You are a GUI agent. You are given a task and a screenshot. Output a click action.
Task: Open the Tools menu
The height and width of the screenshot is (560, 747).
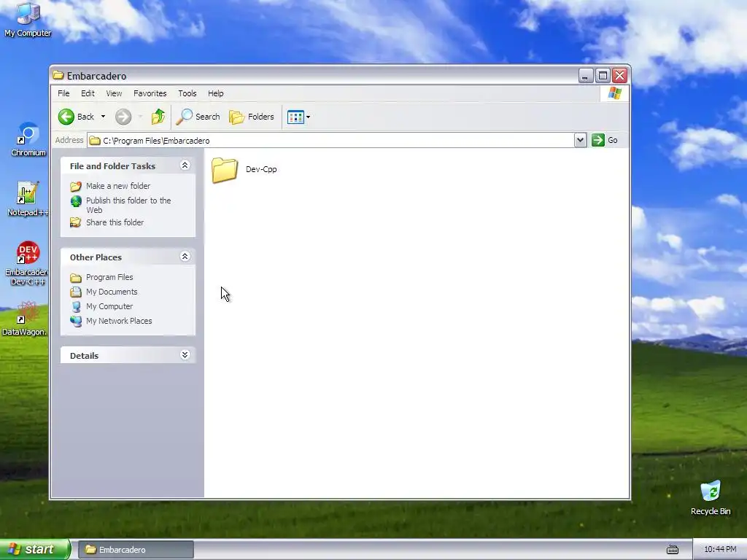[x=187, y=93]
